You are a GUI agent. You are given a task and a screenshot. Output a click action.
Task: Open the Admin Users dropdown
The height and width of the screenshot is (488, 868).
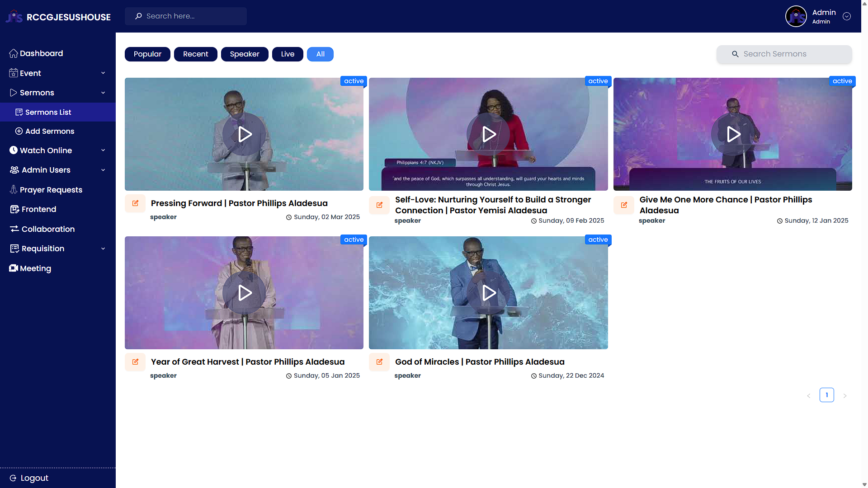click(x=103, y=169)
